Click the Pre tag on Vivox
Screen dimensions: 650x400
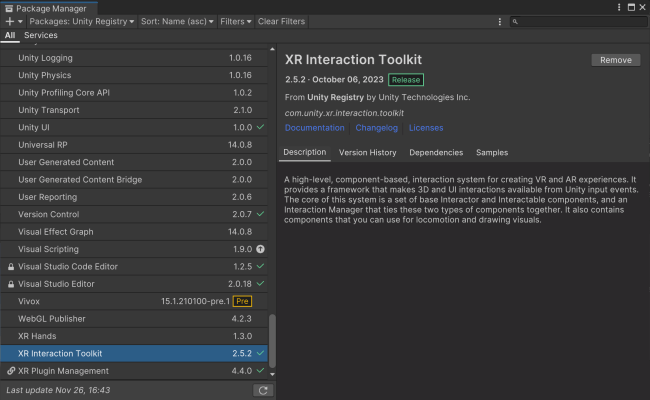(242, 301)
